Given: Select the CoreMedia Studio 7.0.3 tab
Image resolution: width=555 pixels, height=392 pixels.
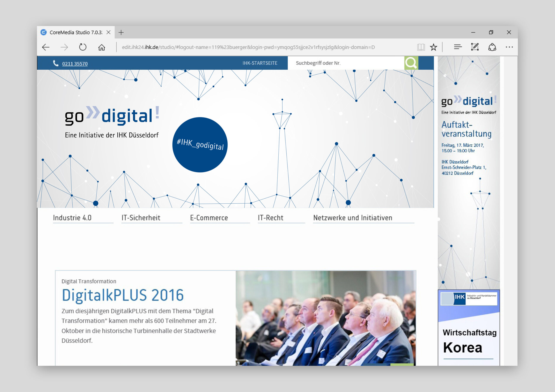Looking at the screenshot, I should point(76,32).
